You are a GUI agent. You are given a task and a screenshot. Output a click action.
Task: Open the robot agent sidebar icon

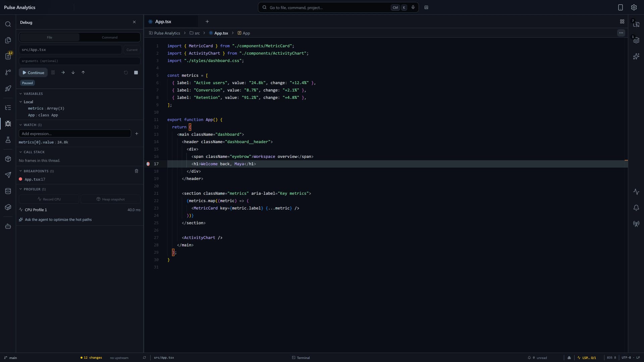click(x=8, y=226)
